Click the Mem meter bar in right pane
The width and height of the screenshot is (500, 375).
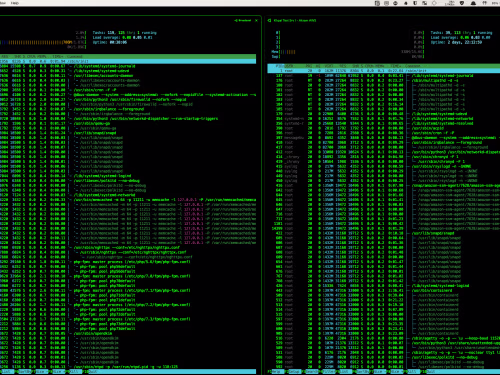(x=348, y=52)
